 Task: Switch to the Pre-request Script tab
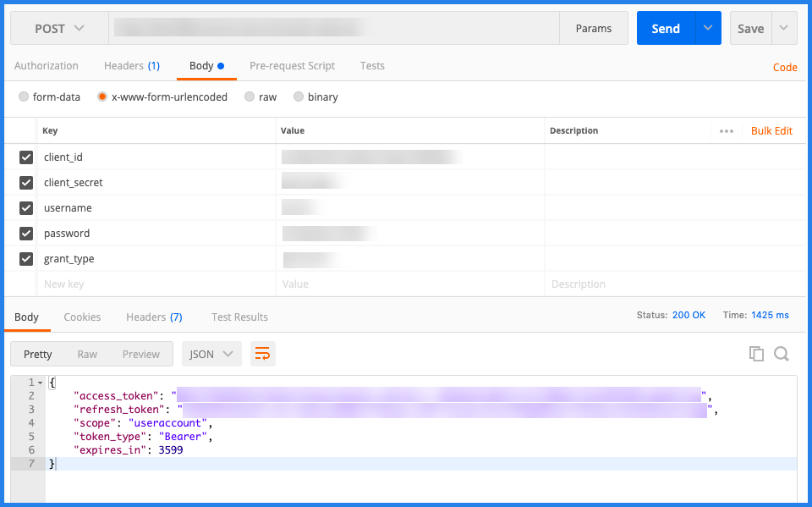[292, 66]
